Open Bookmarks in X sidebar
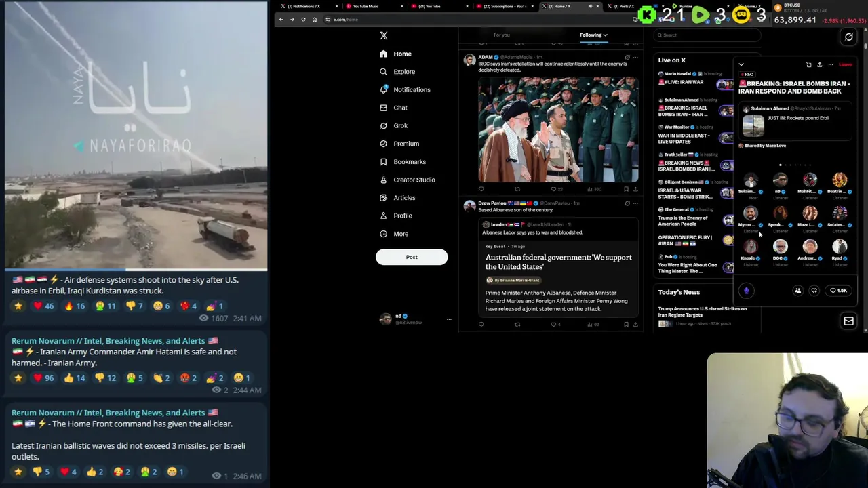The width and height of the screenshot is (868, 488). 403,161
